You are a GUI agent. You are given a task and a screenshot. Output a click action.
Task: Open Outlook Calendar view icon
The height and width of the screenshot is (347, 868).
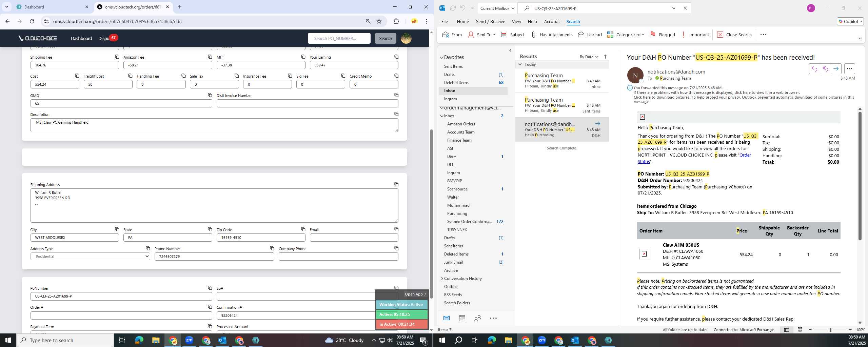pos(462,318)
